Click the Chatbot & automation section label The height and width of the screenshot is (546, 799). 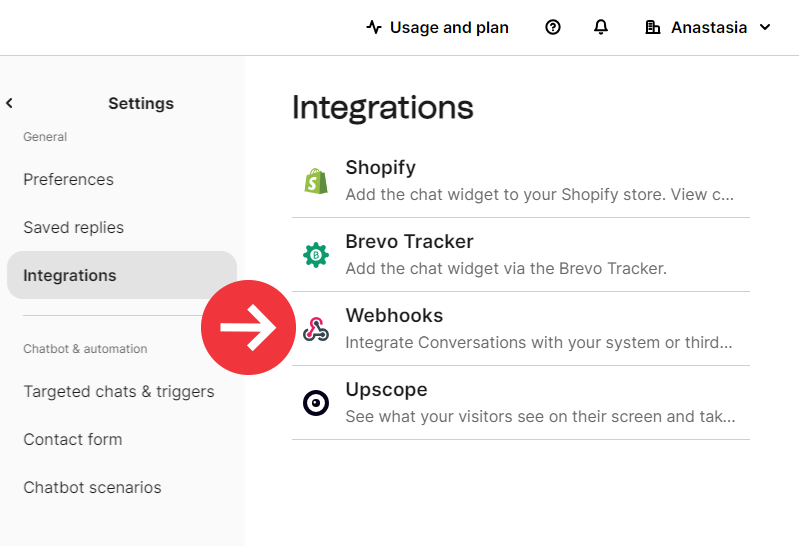pos(85,349)
